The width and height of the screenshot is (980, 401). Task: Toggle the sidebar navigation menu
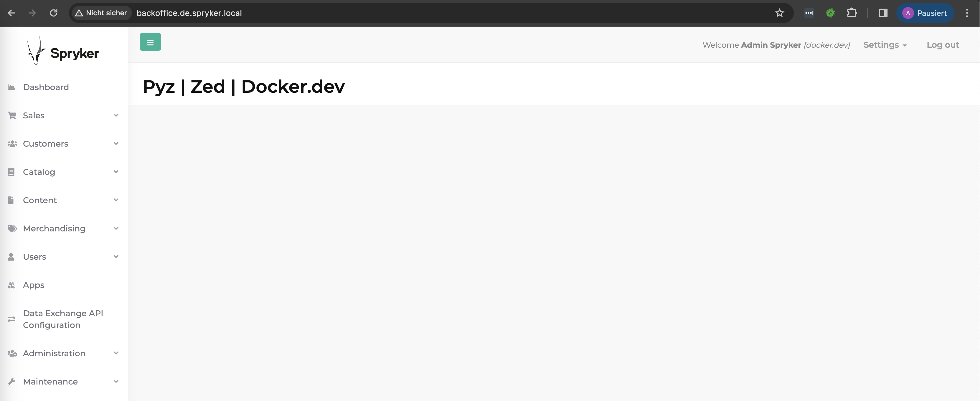click(x=150, y=42)
